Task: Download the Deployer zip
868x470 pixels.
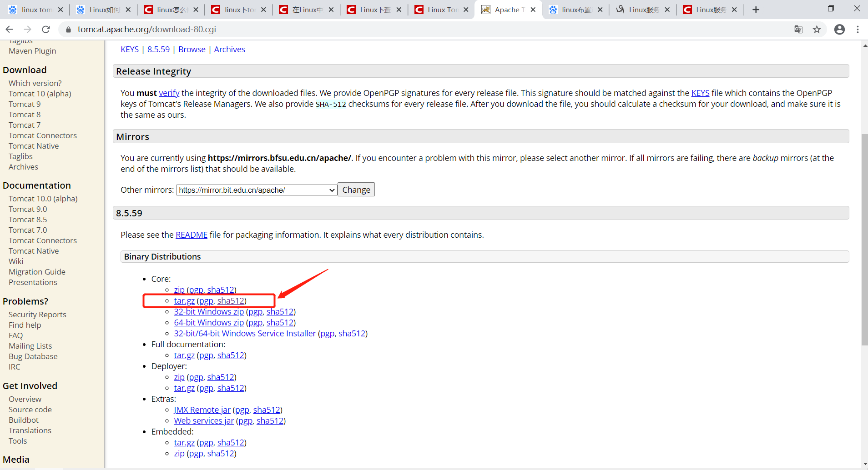Action: (x=179, y=377)
